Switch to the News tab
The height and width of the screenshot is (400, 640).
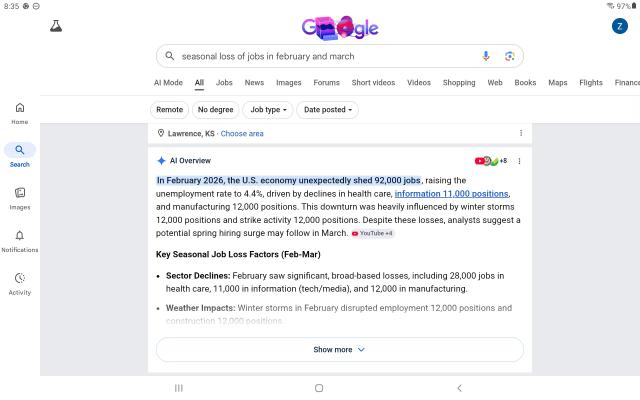pos(254,83)
